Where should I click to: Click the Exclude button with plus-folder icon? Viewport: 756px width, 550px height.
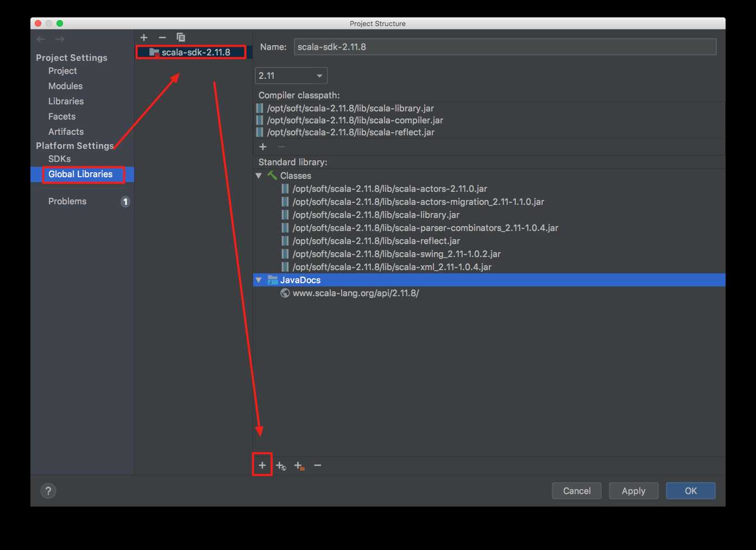coord(299,466)
